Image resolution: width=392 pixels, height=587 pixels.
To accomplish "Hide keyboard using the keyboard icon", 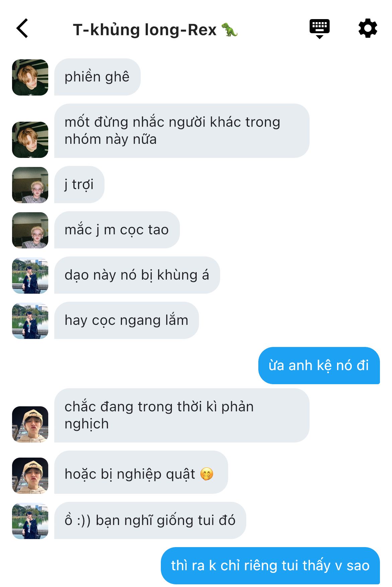I will 319,29.
